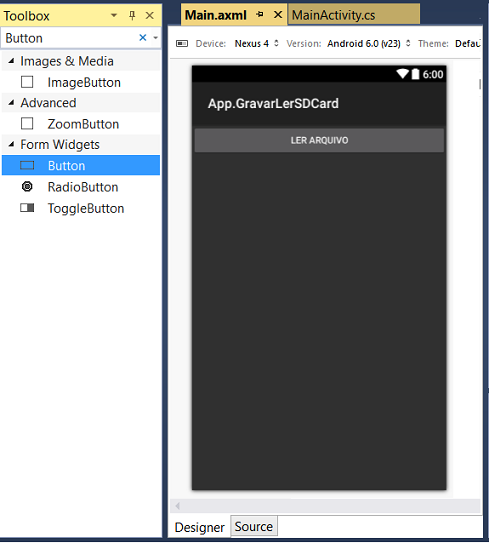Open the Android version selector
Screen dimensions: 489x543
(369, 44)
